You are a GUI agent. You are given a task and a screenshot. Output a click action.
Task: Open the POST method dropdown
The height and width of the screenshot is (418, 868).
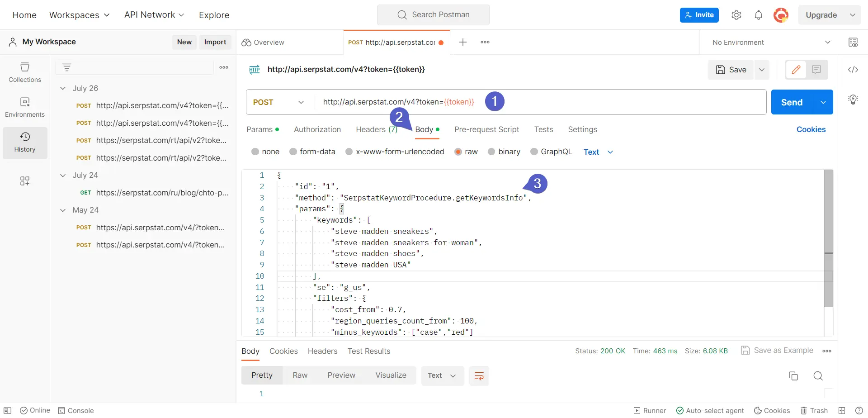[279, 102]
